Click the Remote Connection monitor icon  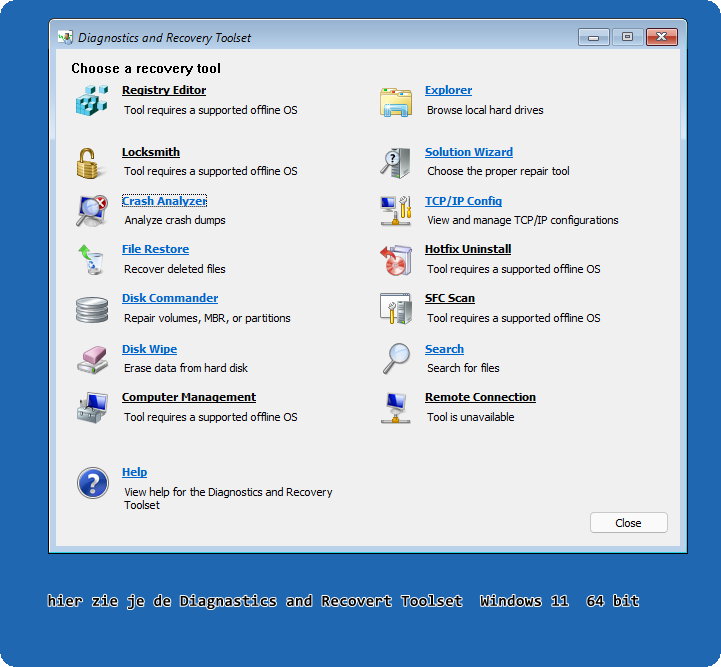point(395,408)
